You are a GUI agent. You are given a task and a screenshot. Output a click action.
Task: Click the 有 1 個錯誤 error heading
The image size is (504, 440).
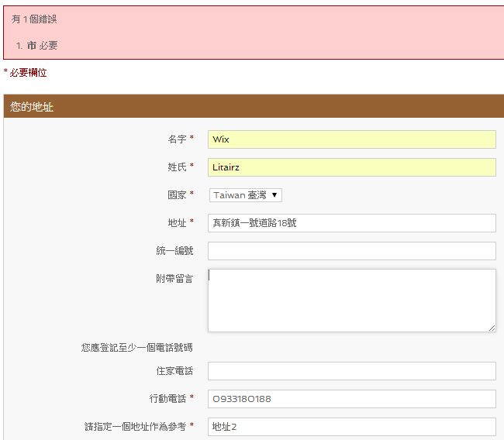(34, 19)
